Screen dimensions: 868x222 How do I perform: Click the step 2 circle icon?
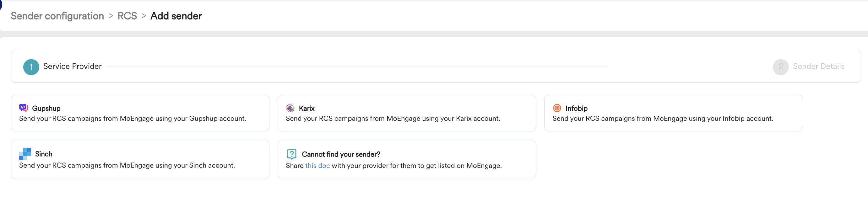point(780,67)
